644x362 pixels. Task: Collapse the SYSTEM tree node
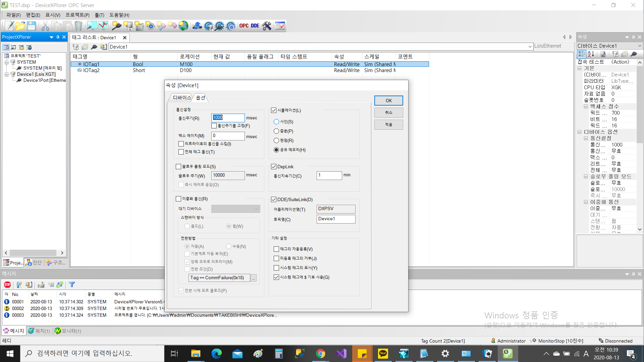tap(6, 62)
